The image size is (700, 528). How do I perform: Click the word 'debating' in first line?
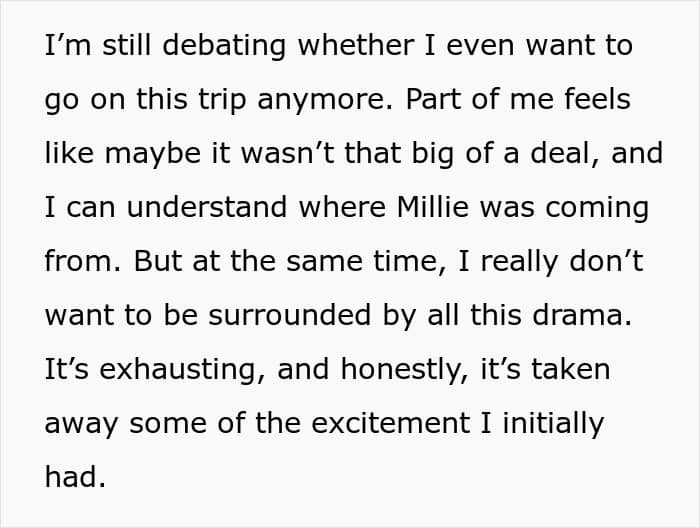224,46
